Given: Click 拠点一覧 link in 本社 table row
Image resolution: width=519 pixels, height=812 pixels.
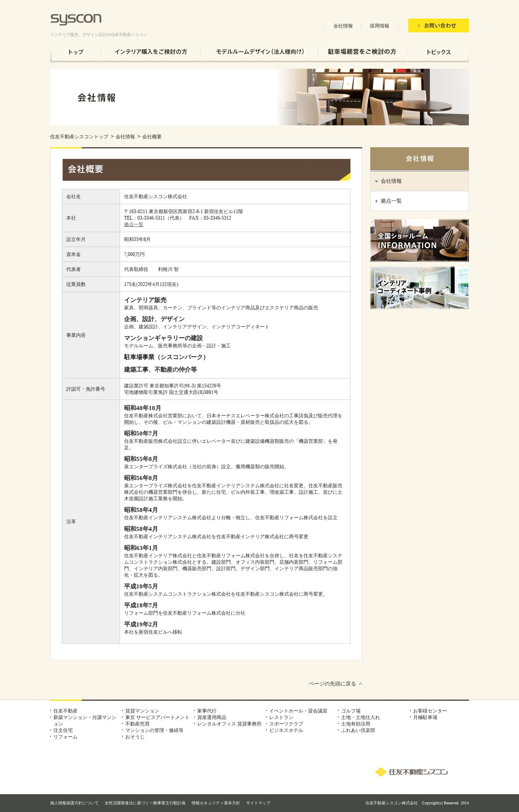Looking at the screenshot, I should point(134,224).
